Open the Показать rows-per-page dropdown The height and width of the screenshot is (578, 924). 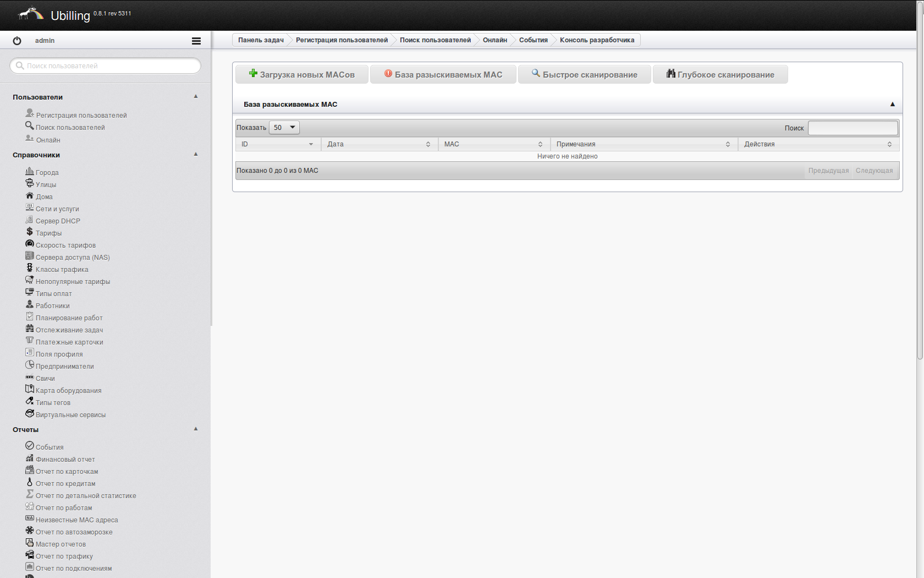(x=284, y=128)
